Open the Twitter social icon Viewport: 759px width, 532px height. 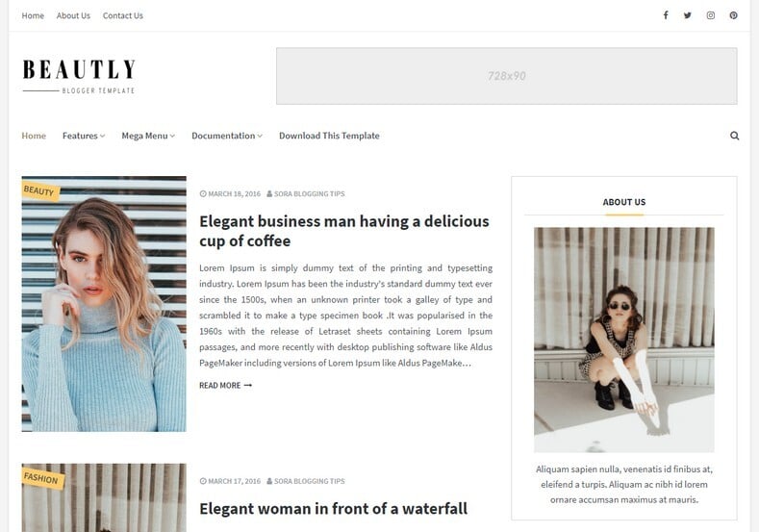(x=688, y=15)
